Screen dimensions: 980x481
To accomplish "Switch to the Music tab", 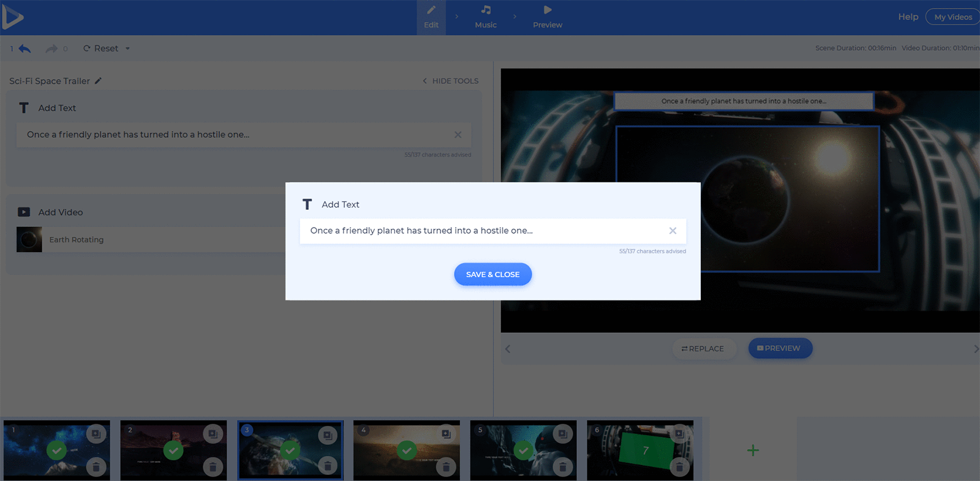I will (x=486, y=17).
